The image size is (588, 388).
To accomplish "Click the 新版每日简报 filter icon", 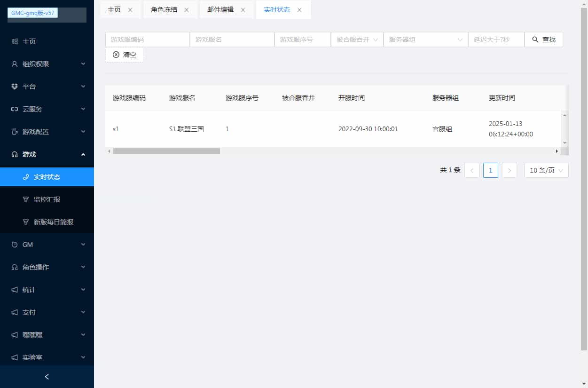I will coord(26,222).
